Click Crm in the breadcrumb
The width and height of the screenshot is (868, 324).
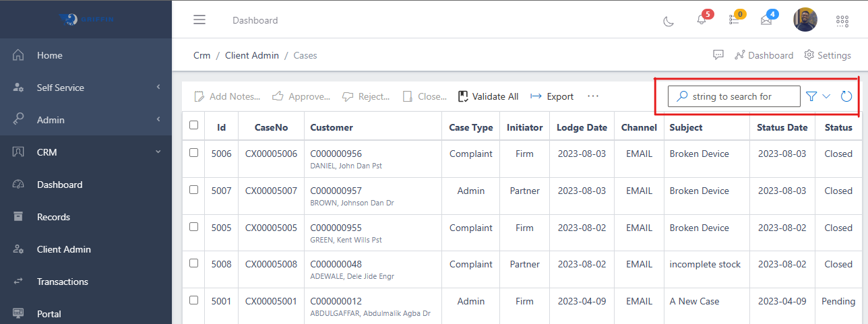tap(202, 55)
